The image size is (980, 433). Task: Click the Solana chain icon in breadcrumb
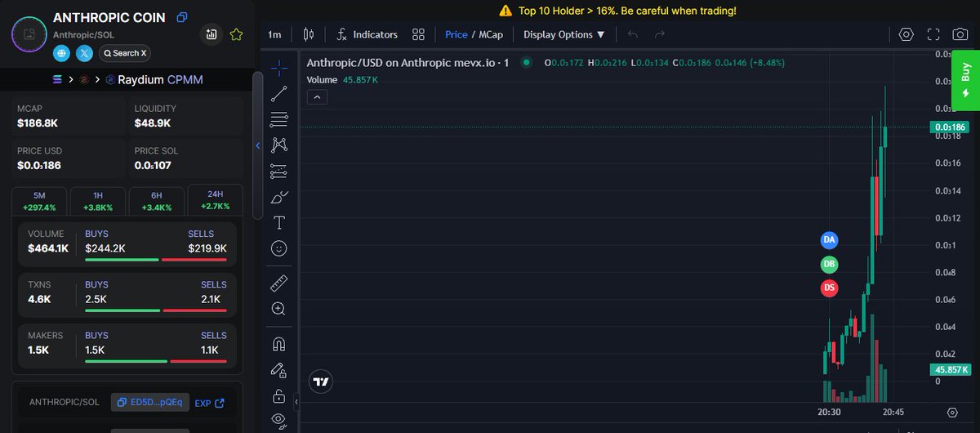(57, 79)
